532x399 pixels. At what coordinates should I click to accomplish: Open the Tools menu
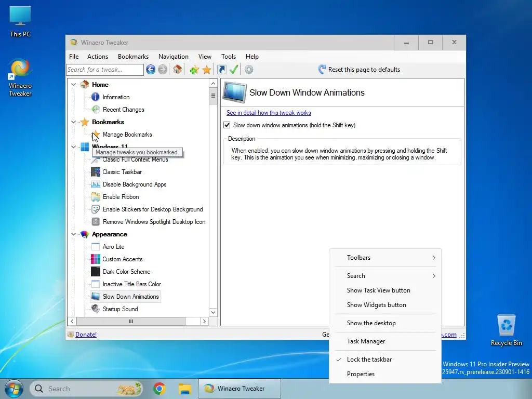[x=229, y=57]
